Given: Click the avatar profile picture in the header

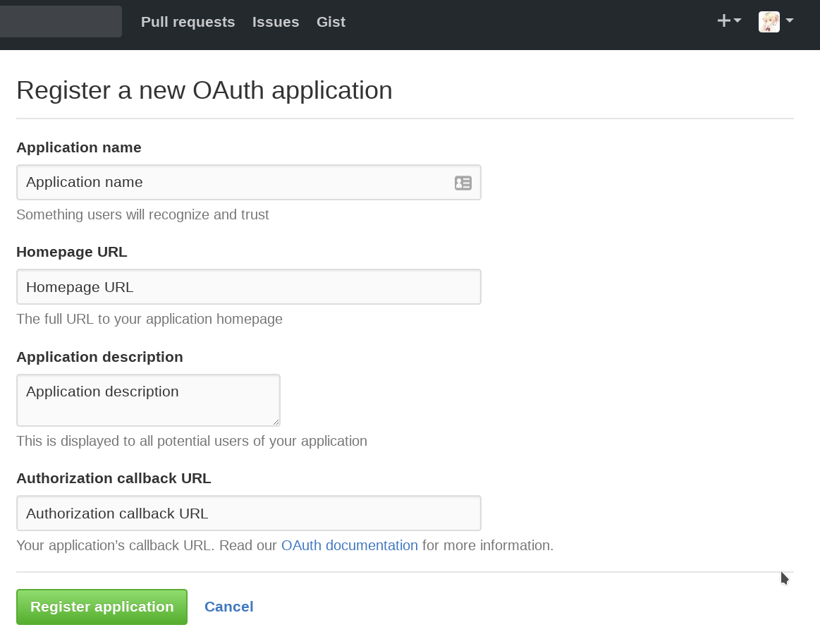Looking at the screenshot, I should (x=769, y=21).
